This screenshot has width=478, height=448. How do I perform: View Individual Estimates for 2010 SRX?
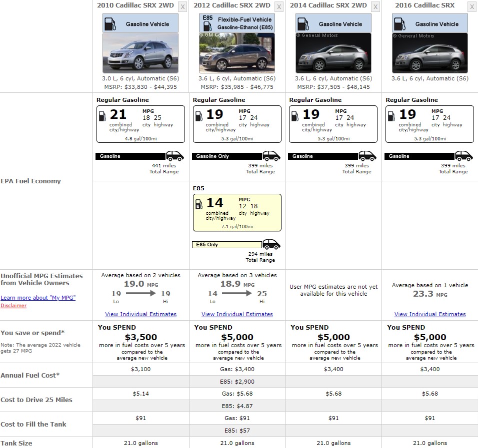pos(141,314)
